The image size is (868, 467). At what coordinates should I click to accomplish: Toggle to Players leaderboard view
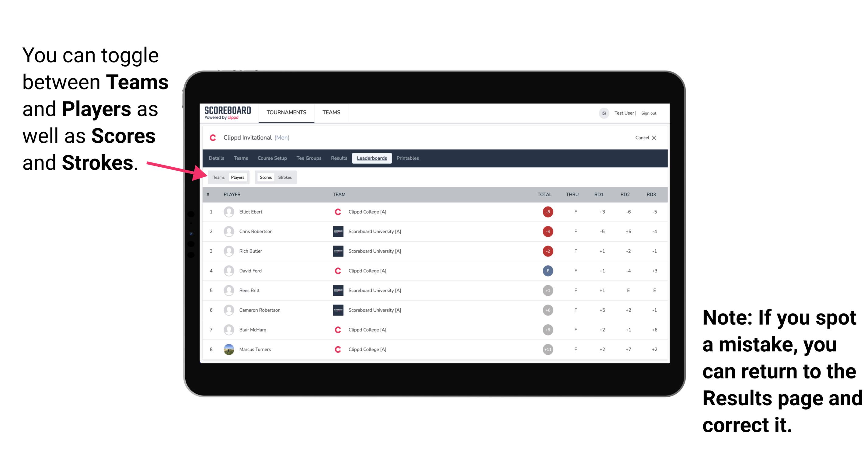237,176
